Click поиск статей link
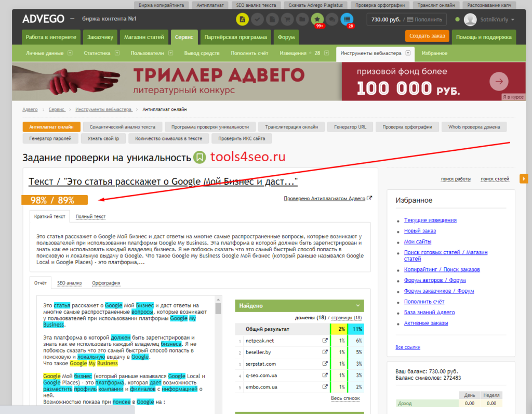Screen dimensions: 532x414 click(x=495, y=178)
